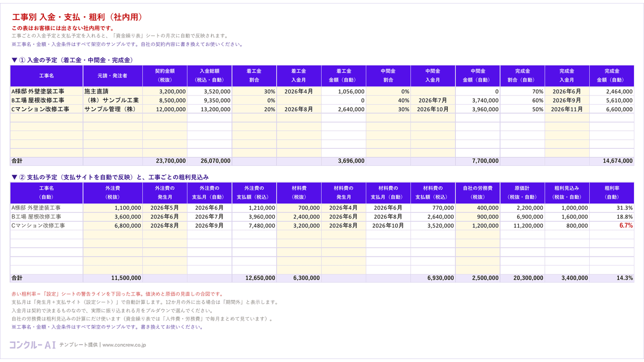Click the 2,464,000 完成金 amount
644x362 pixels.
[612, 92]
